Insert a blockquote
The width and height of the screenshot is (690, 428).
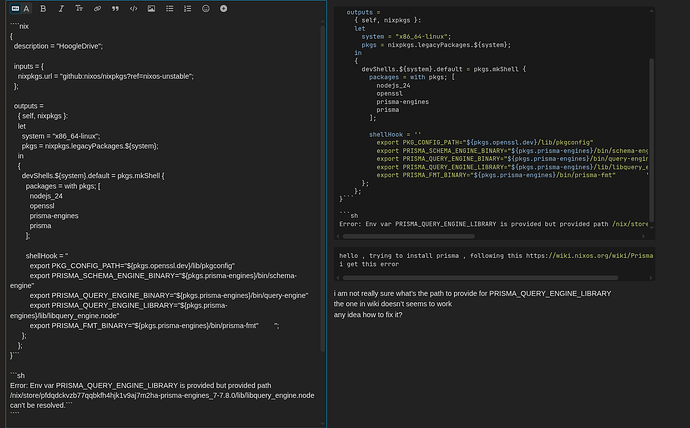click(x=115, y=8)
